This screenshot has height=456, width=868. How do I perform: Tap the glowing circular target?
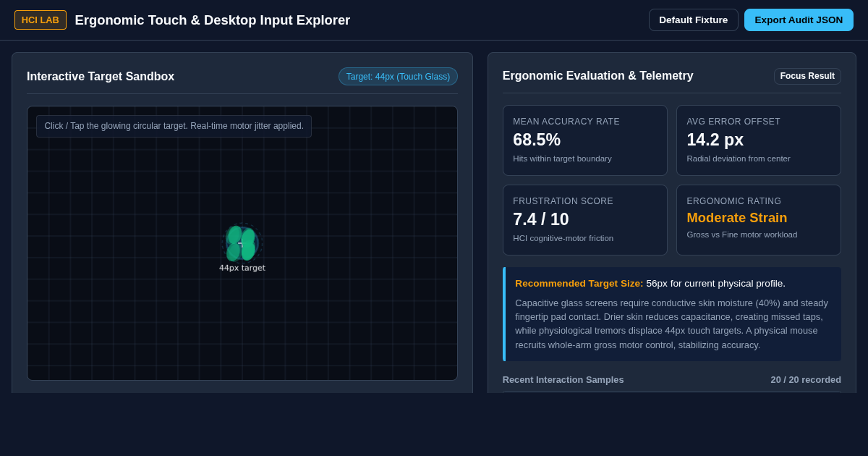241,243
